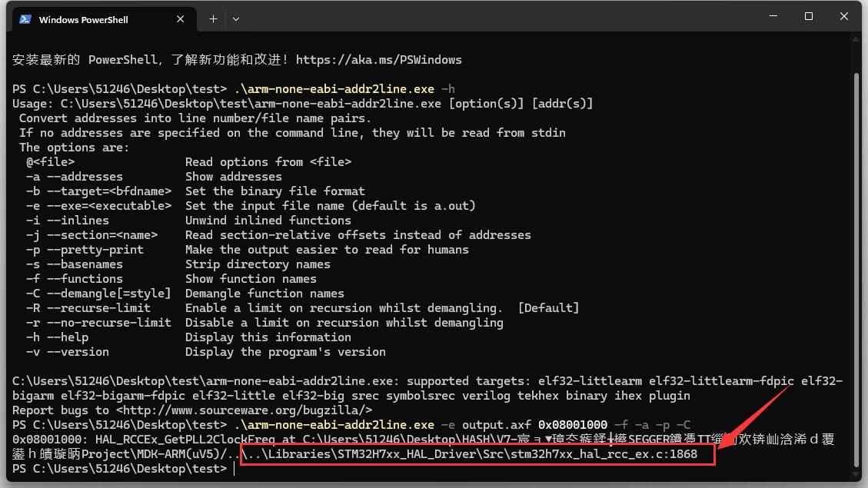Close the Windows PowerShell tab

pos(181,19)
